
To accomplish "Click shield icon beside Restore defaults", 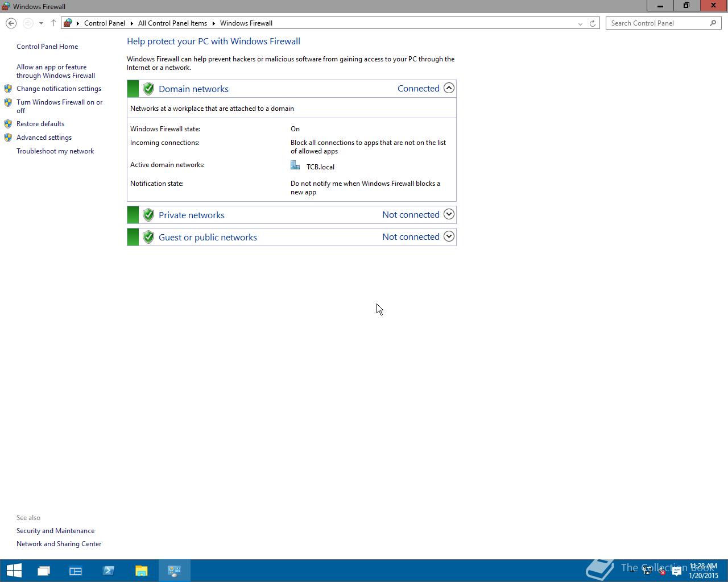I will coord(8,124).
